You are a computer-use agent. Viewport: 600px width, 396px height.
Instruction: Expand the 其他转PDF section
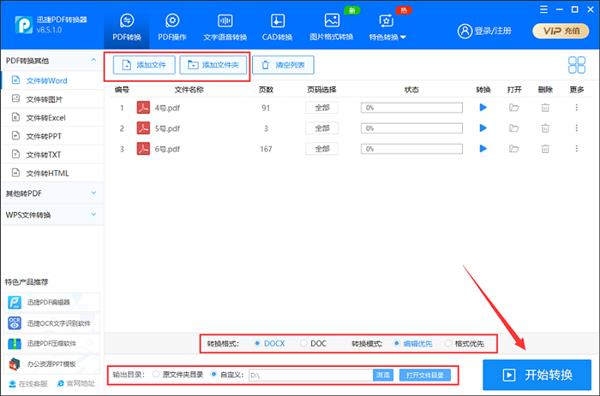coord(51,193)
